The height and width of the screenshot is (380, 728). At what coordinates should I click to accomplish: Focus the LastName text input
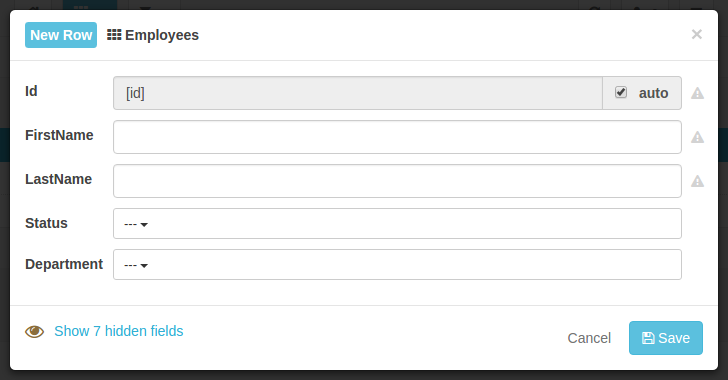[397, 181]
